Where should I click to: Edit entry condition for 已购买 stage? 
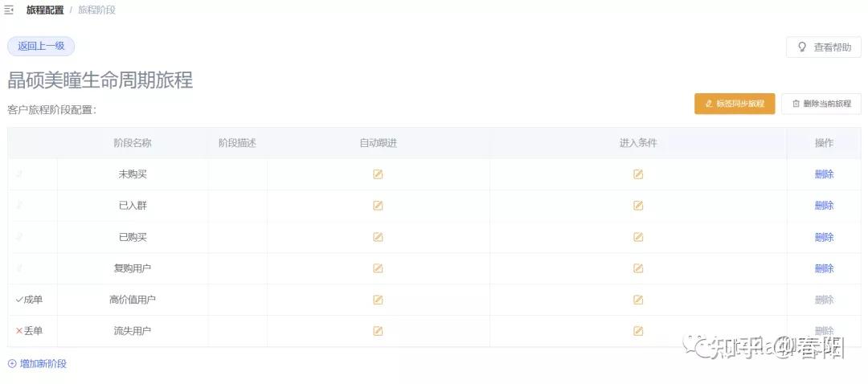pos(638,237)
